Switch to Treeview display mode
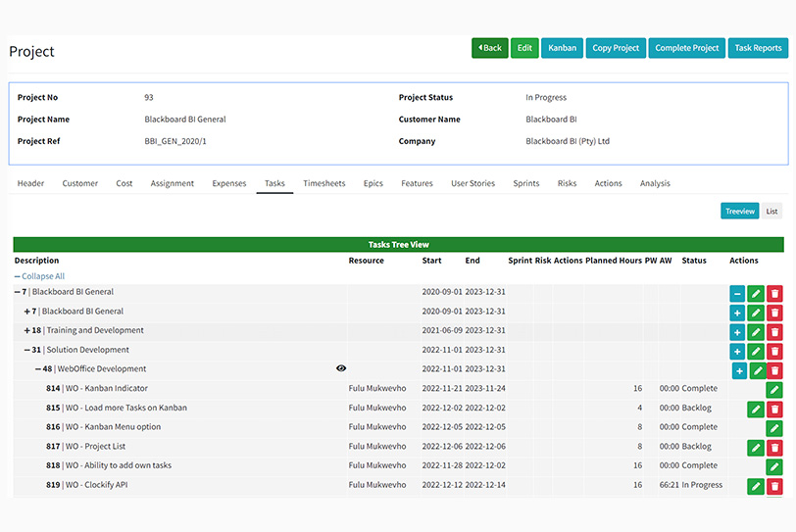The width and height of the screenshot is (796, 532). (739, 211)
